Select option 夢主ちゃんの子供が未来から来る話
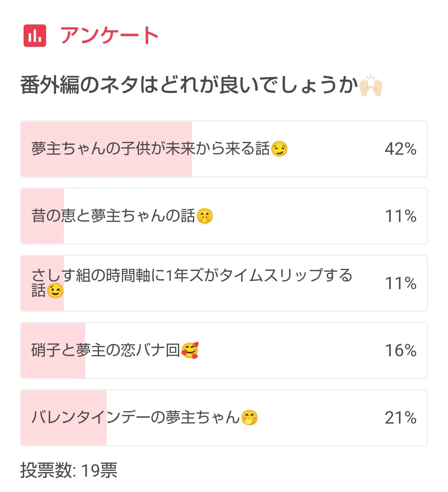 tap(150, 149)
